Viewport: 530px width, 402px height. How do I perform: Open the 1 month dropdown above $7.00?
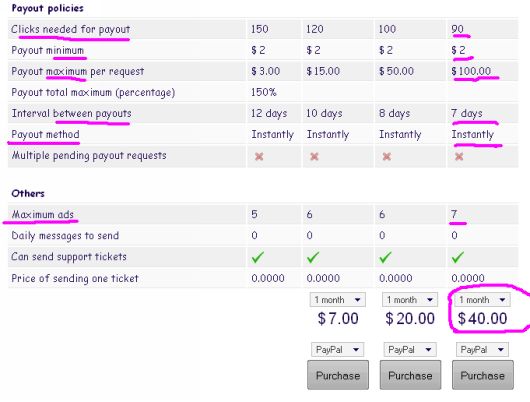pos(337,300)
